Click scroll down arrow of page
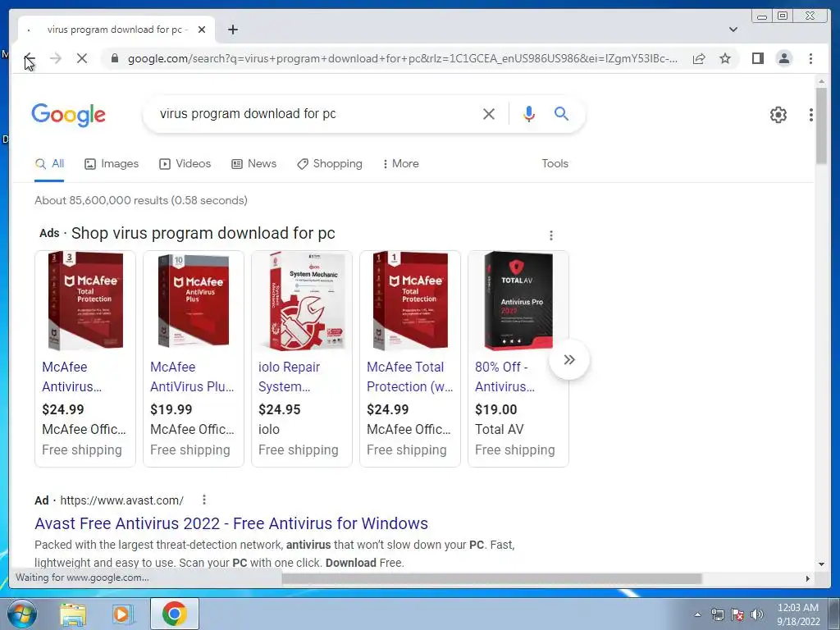840x630 pixels. click(x=821, y=564)
